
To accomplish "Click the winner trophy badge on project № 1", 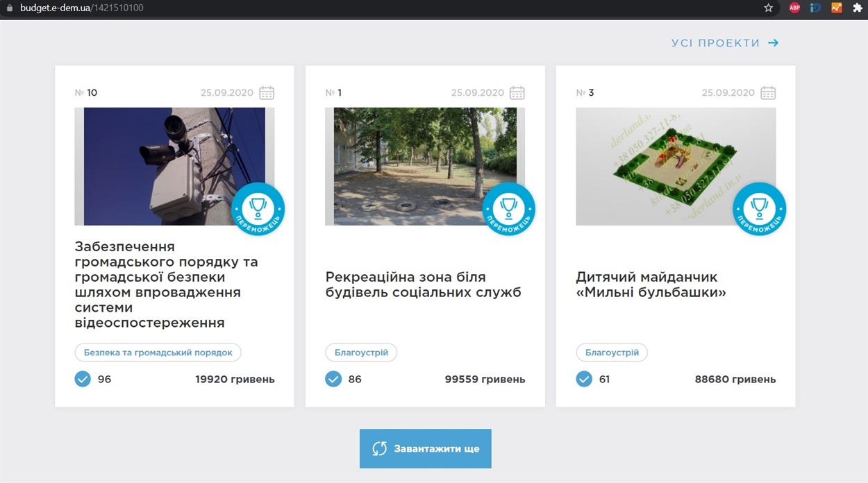I will 508,209.
